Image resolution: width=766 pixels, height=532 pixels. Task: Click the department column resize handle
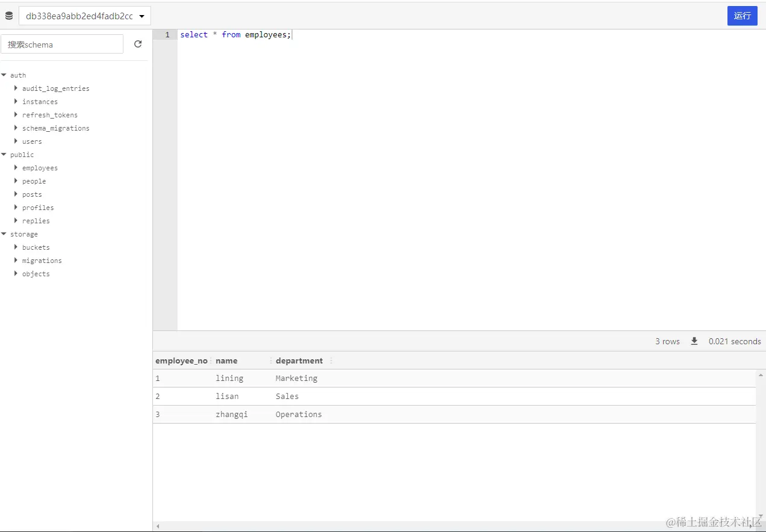(331, 360)
